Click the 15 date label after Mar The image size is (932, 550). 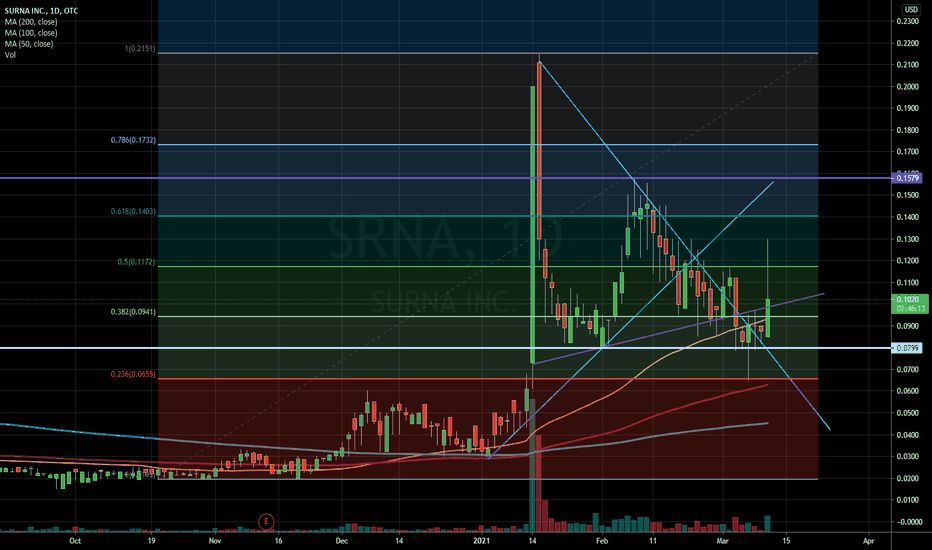[x=786, y=540]
